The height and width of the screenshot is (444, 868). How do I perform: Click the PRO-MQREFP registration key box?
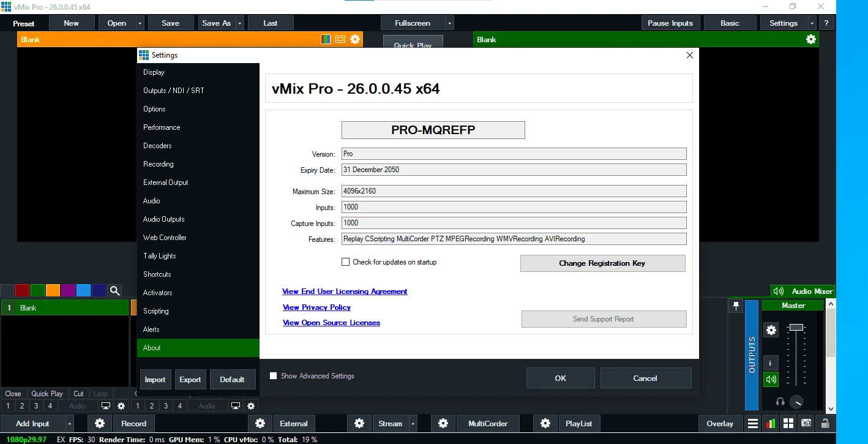point(433,130)
